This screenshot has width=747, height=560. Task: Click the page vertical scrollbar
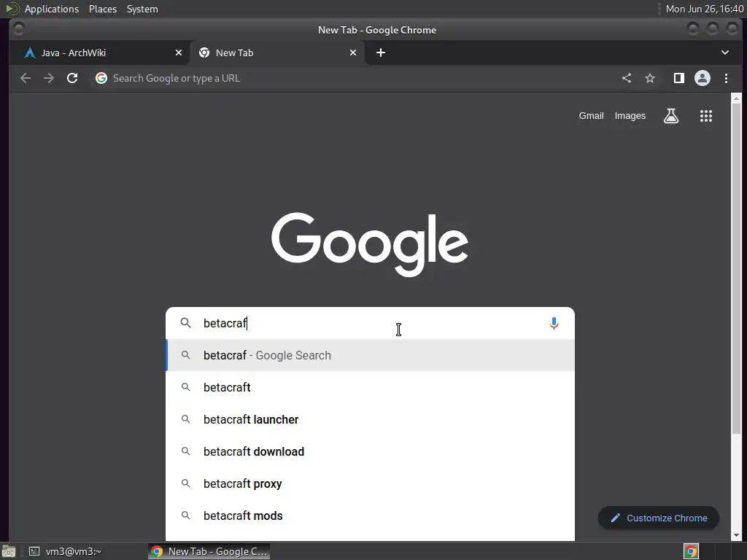(736, 268)
